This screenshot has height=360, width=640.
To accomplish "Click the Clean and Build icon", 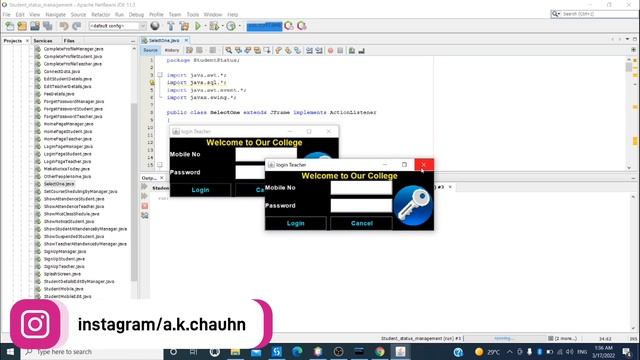I will click(184, 26).
